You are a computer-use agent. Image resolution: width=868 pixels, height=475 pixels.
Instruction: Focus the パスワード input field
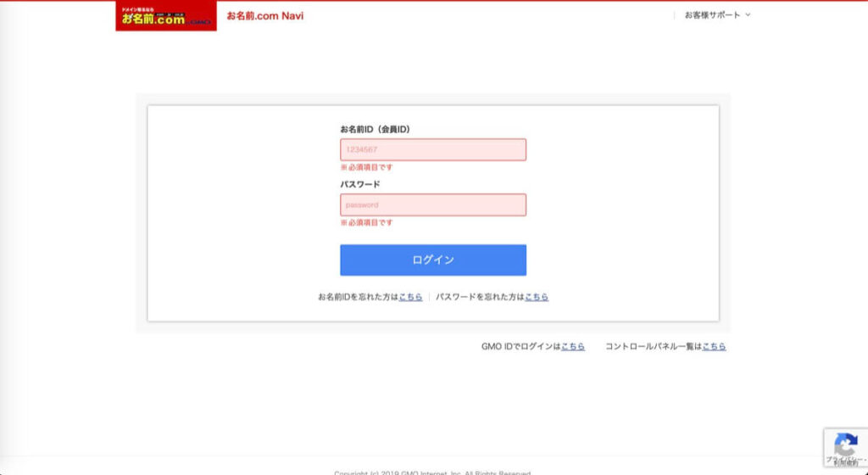[x=433, y=204]
